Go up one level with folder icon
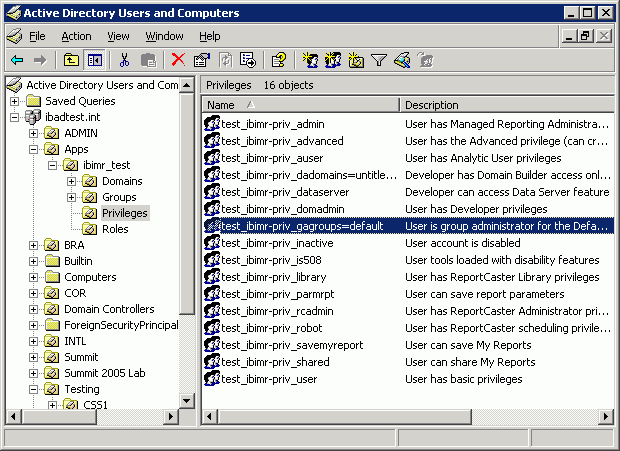 coord(71,60)
